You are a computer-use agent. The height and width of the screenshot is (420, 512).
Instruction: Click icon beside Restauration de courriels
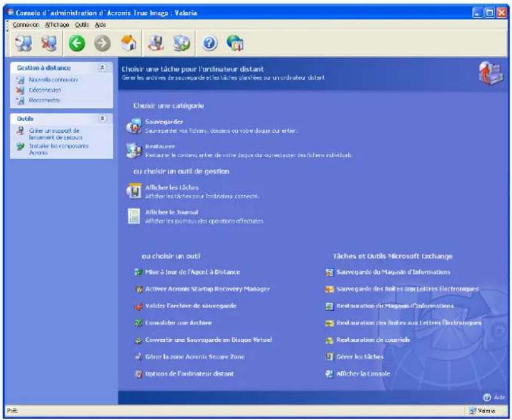tap(330, 340)
